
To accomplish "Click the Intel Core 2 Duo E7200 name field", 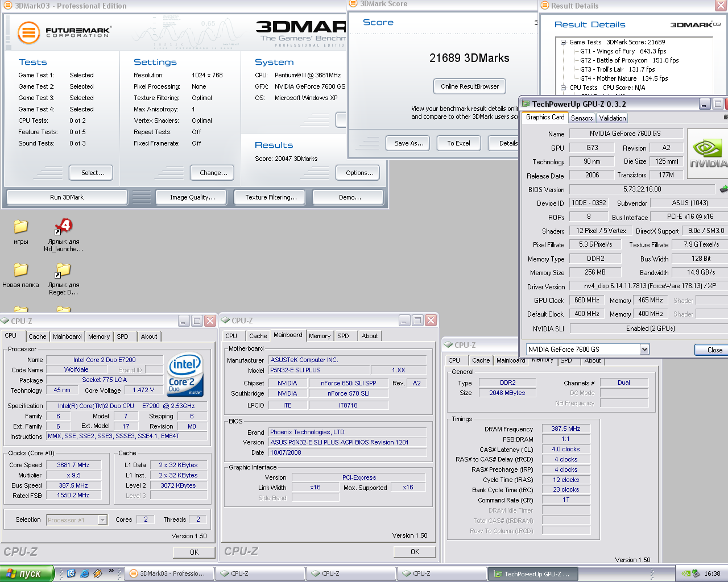I will pos(104,360).
